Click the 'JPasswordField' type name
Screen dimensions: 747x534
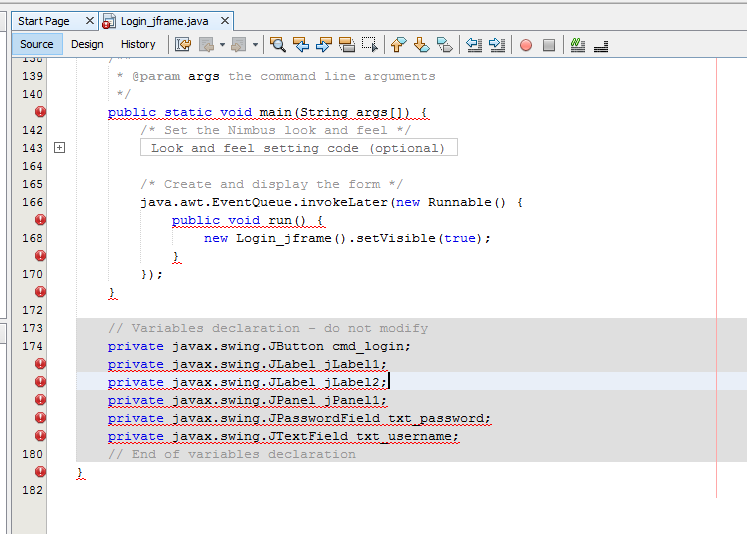[324, 418]
